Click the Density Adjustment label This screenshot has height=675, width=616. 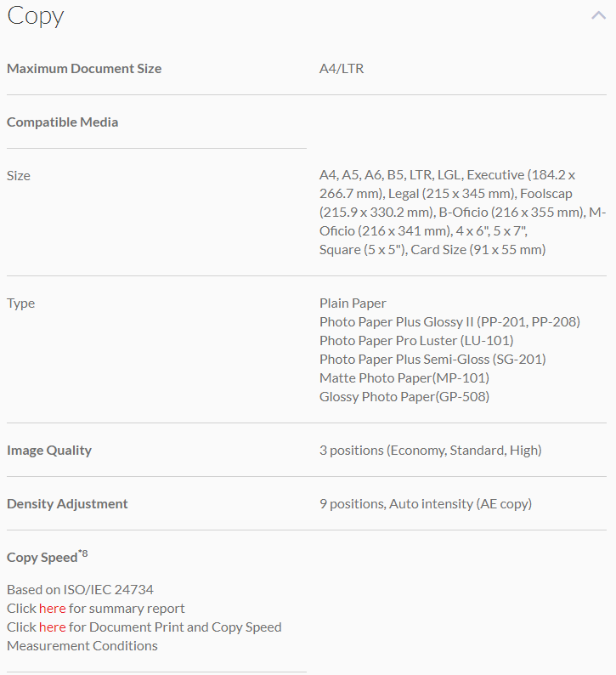pos(67,503)
